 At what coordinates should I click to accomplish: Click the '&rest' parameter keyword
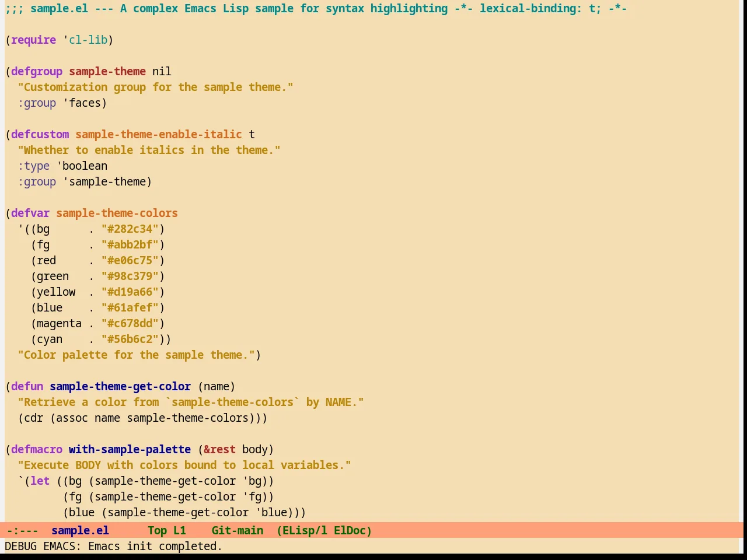[219, 449]
